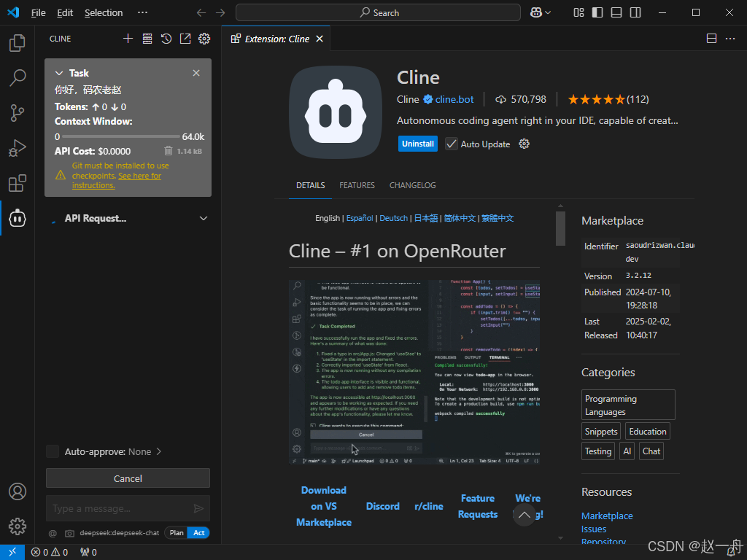
Task: Open the Edit menu
Action: tap(65, 13)
